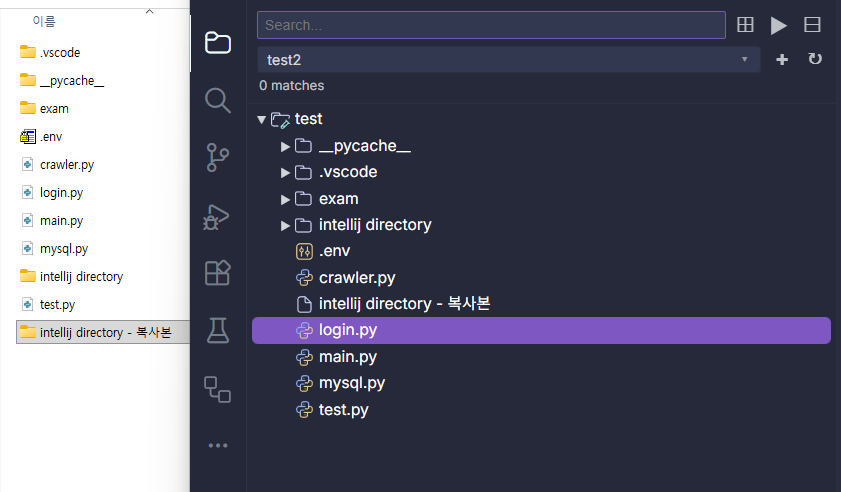This screenshot has height=492, width=841.
Task: Click the file icon of intellij directory - 복사본 in tree
Action: click(x=304, y=304)
